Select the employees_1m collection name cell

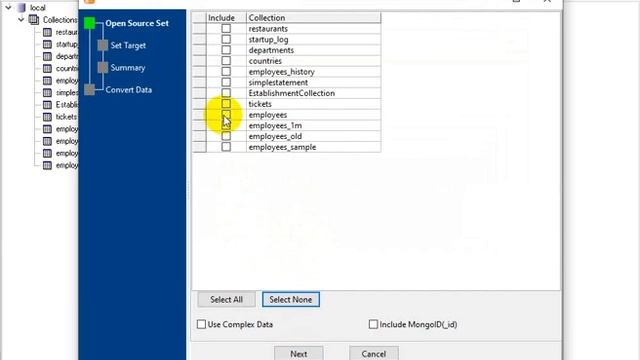click(313, 125)
